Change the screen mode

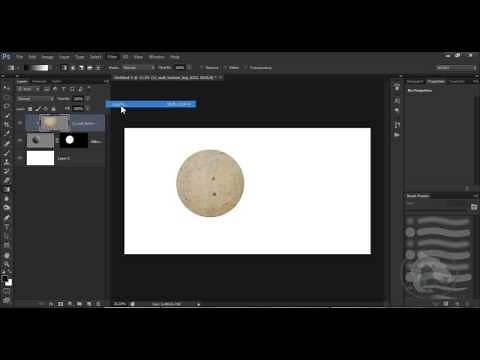6,300
